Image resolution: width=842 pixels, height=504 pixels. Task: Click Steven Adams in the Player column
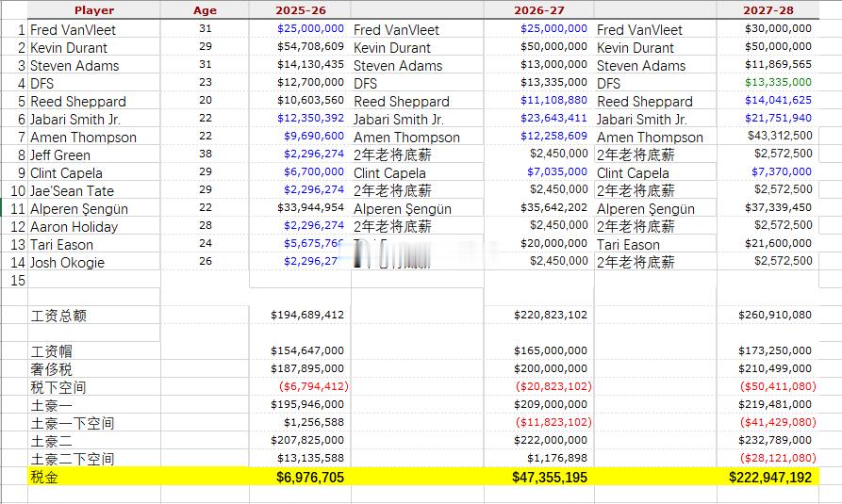pyautogui.click(x=74, y=66)
